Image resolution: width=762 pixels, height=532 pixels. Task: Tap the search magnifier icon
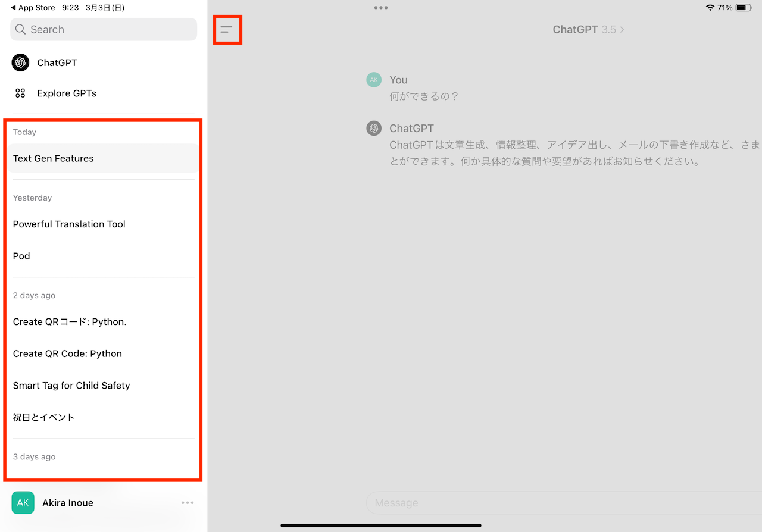coord(20,29)
